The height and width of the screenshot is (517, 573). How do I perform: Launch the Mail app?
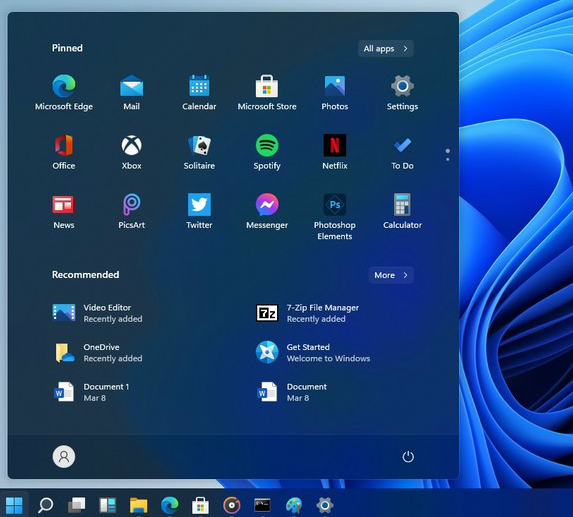(x=132, y=93)
